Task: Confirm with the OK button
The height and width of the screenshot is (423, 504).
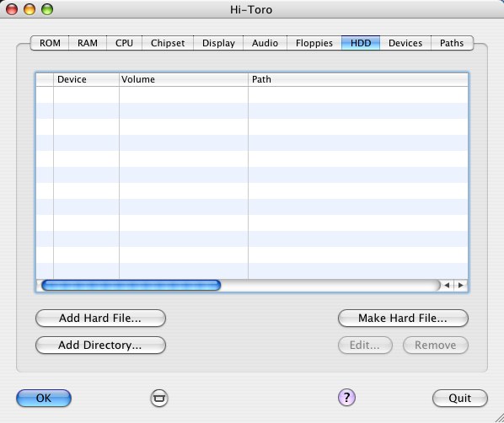Action: (44, 399)
